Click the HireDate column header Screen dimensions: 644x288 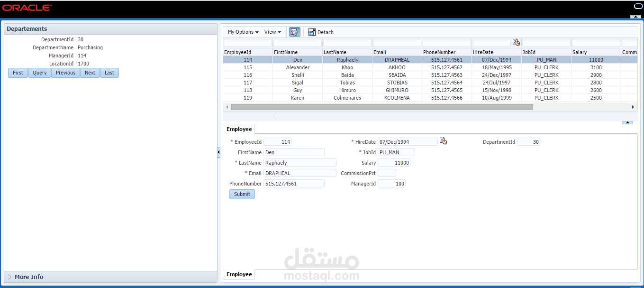[497, 52]
